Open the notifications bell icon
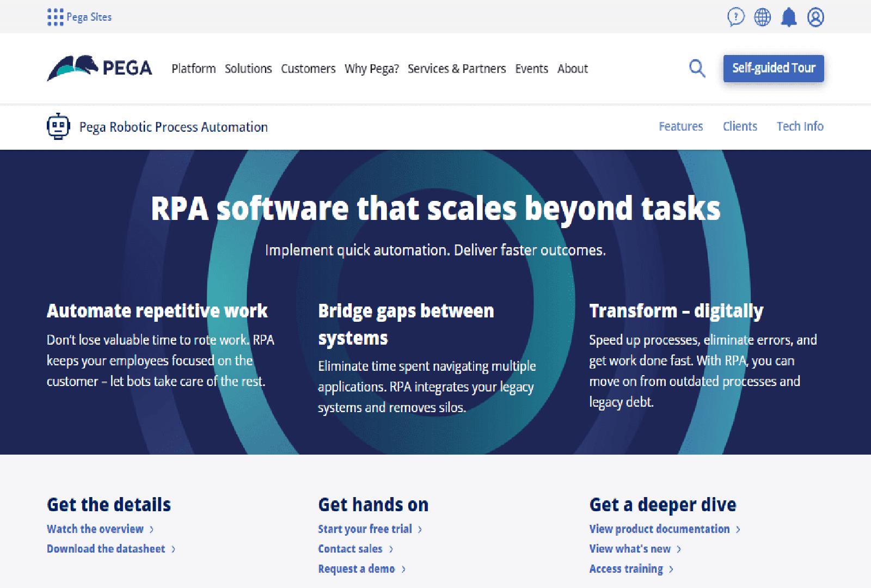The height and width of the screenshot is (588, 871). (789, 17)
